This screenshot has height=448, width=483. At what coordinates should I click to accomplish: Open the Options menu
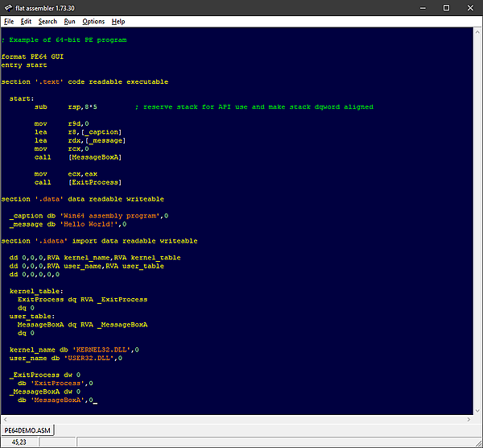click(93, 21)
